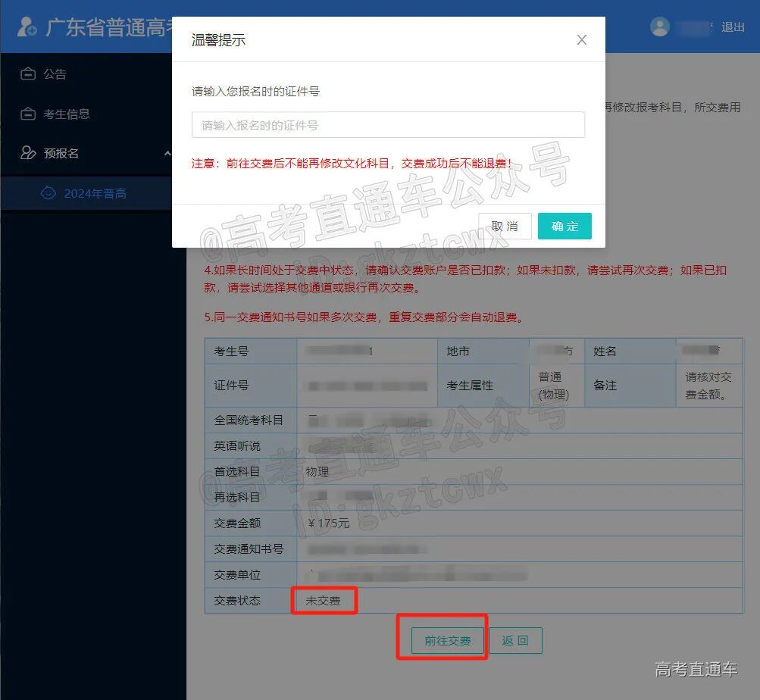Click the user avatar icon in header

point(660,27)
